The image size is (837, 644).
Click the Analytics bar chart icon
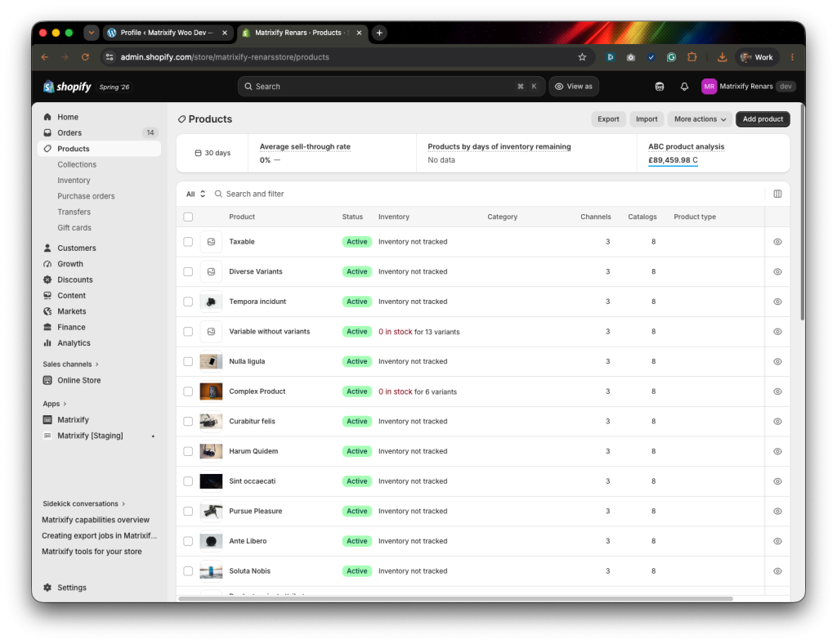[x=47, y=343]
